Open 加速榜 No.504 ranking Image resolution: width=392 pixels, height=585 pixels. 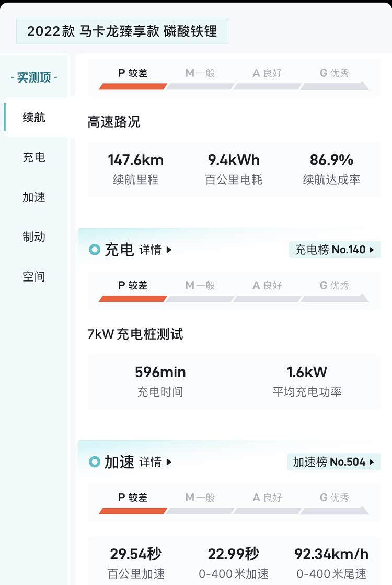[x=333, y=462]
